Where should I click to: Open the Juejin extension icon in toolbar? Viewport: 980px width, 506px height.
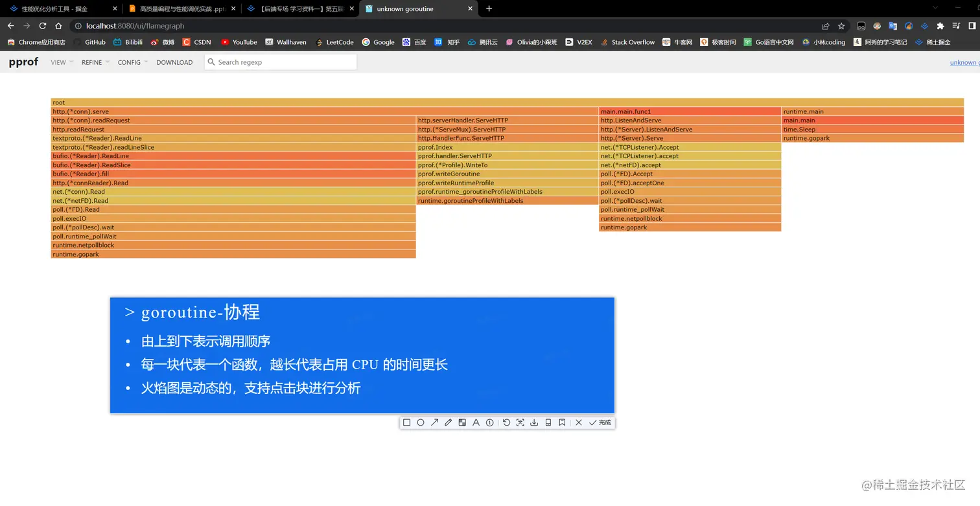tap(924, 26)
